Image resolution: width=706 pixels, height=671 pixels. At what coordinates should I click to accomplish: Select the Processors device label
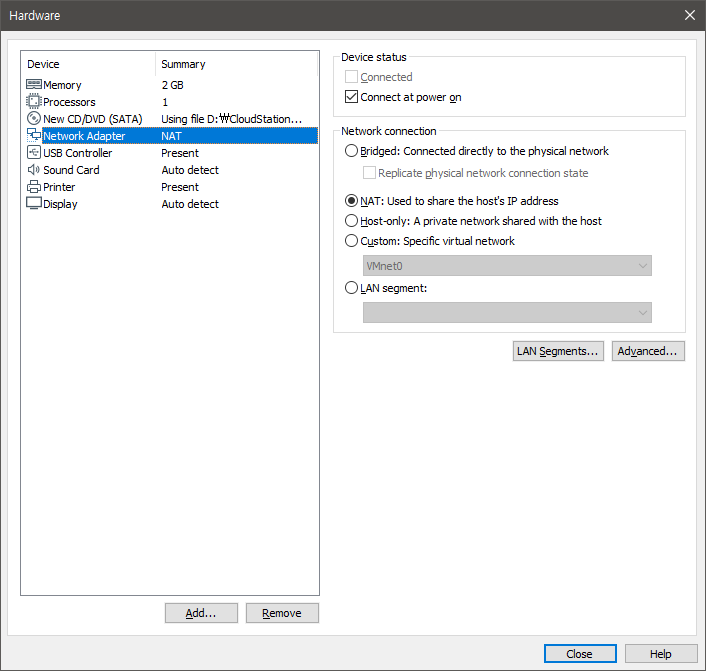pos(69,102)
